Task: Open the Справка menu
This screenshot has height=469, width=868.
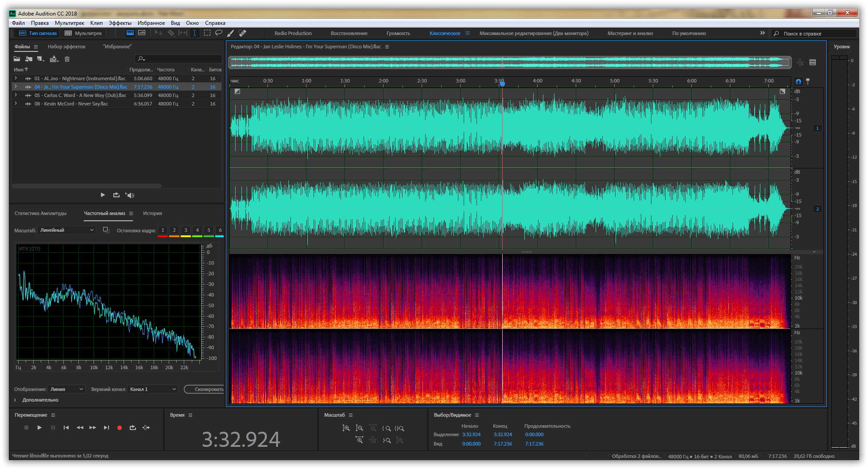Action: tap(215, 23)
